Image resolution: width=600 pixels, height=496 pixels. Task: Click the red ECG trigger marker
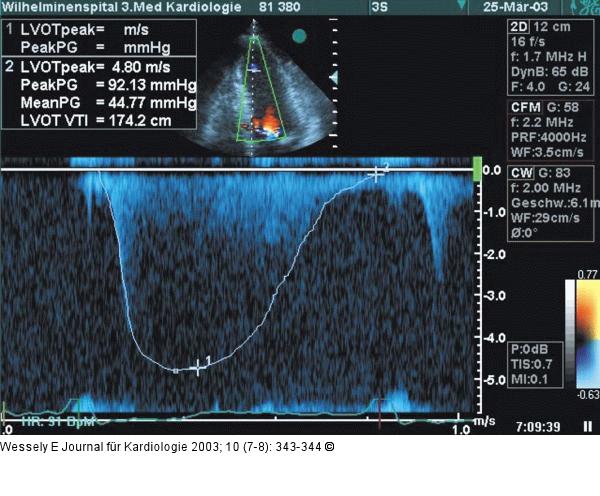[x=379, y=414]
